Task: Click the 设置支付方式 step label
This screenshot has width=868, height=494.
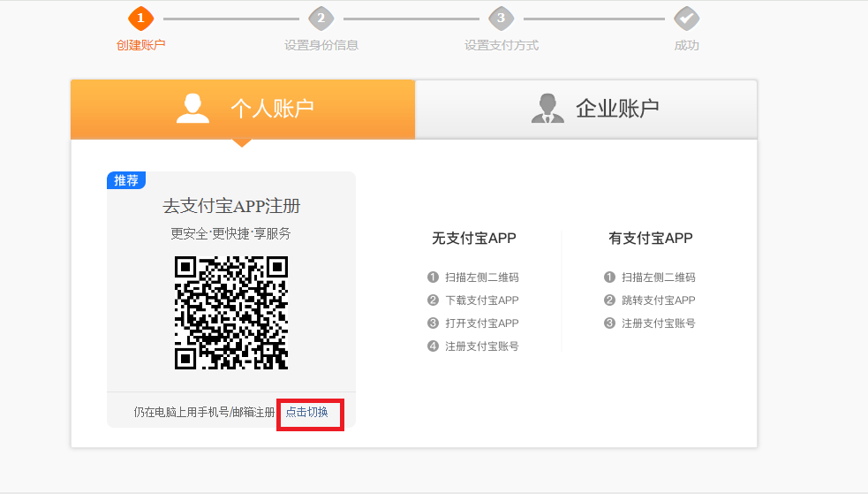Action: (x=501, y=45)
